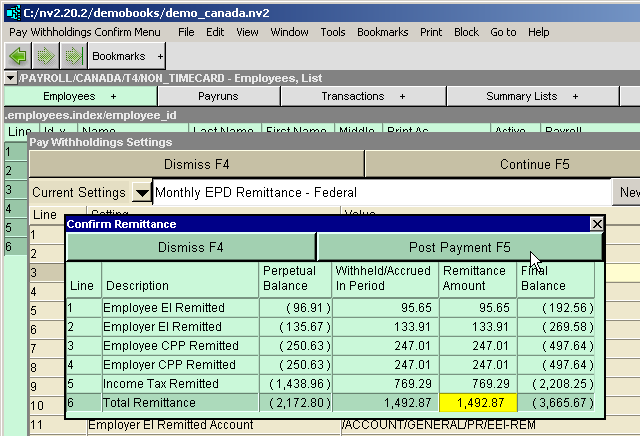
Task: Click the Monthly EPD Remittance field
Action: click(380, 192)
